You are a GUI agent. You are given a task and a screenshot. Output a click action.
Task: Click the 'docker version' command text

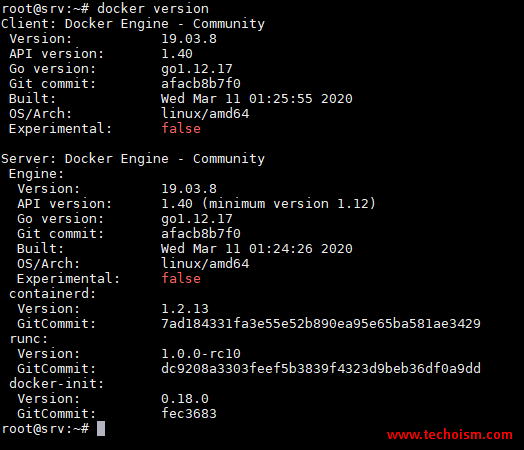coord(153,9)
